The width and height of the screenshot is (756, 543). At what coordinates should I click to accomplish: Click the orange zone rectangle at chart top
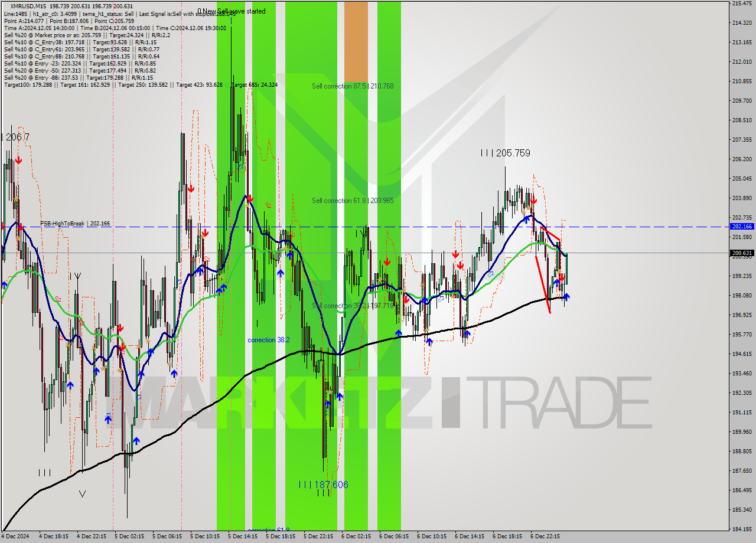(x=356, y=42)
